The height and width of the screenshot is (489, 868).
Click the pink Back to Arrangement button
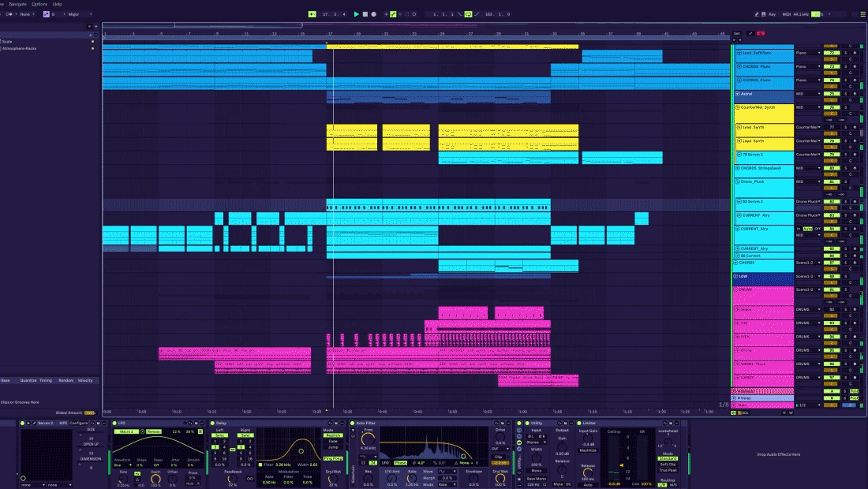pos(761,33)
